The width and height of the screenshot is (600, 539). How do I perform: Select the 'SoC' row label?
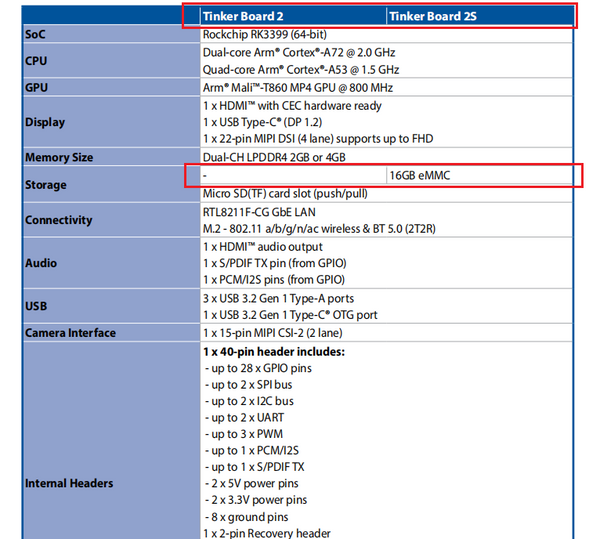click(x=35, y=34)
